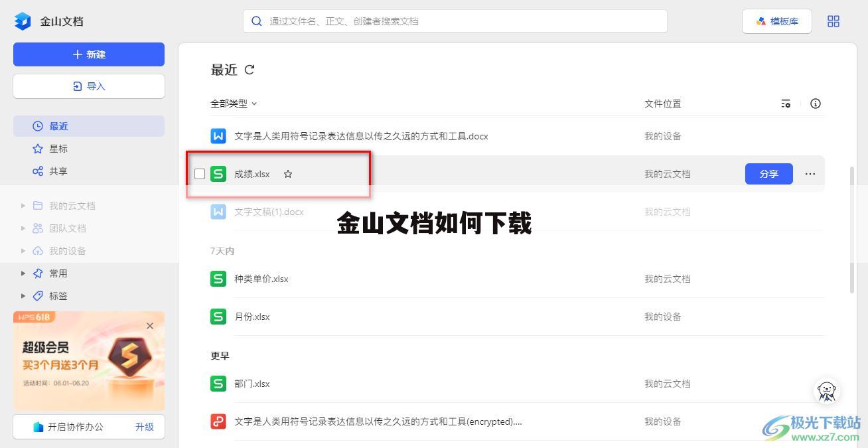This screenshot has height=448, width=868.
Task: Open the 共享 sidebar item
Action: pos(89,171)
